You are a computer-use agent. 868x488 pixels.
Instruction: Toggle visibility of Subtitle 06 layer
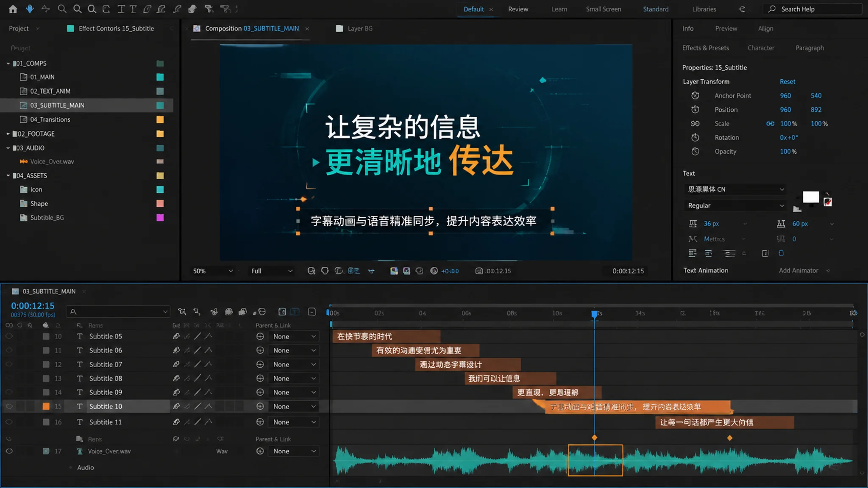point(9,350)
